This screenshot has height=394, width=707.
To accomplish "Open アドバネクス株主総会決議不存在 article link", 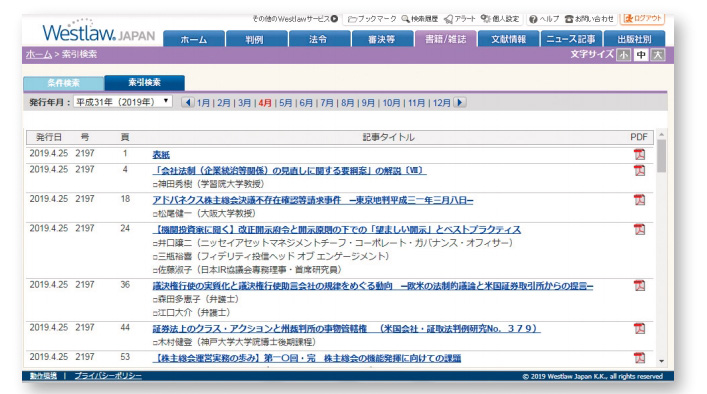I will 313,200.
